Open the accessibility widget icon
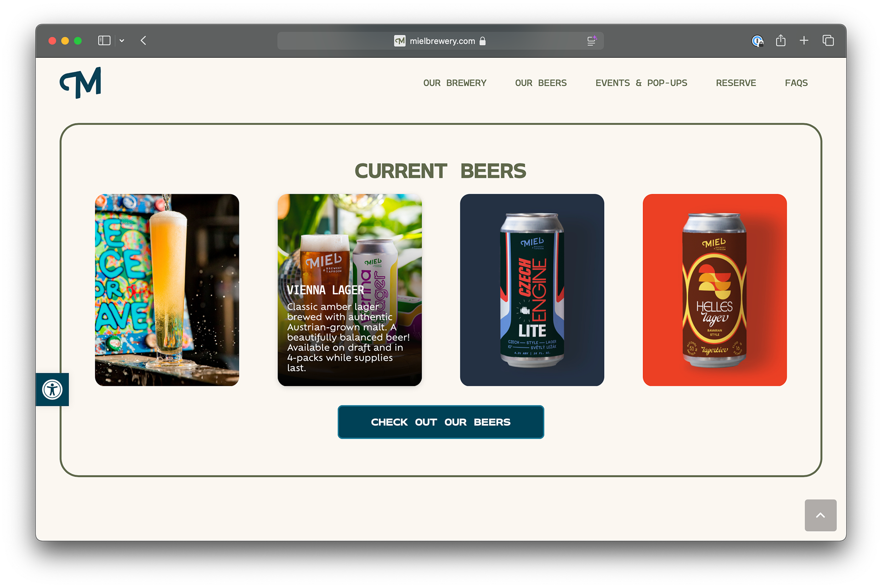Image resolution: width=882 pixels, height=588 pixels. pyautogui.click(x=52, y=390)
